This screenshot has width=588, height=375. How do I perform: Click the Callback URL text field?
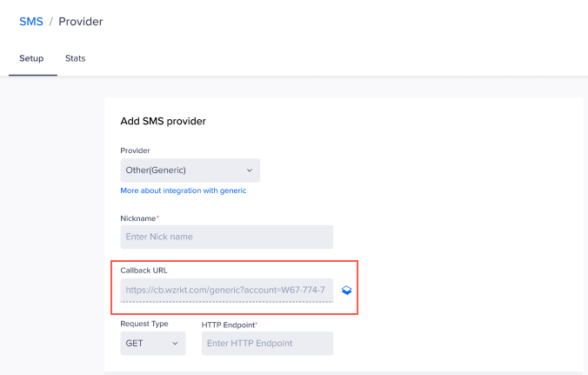click(226, 290)
